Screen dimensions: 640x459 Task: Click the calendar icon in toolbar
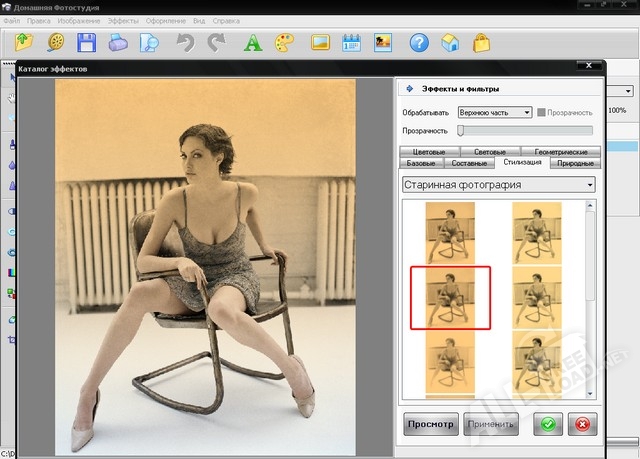[351, 42]
